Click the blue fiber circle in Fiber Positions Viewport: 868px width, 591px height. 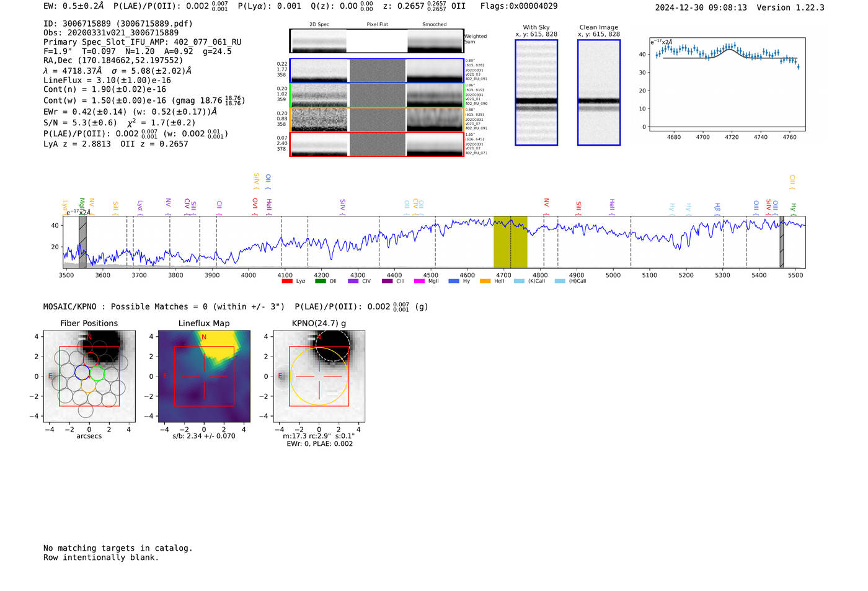(82, 372)
